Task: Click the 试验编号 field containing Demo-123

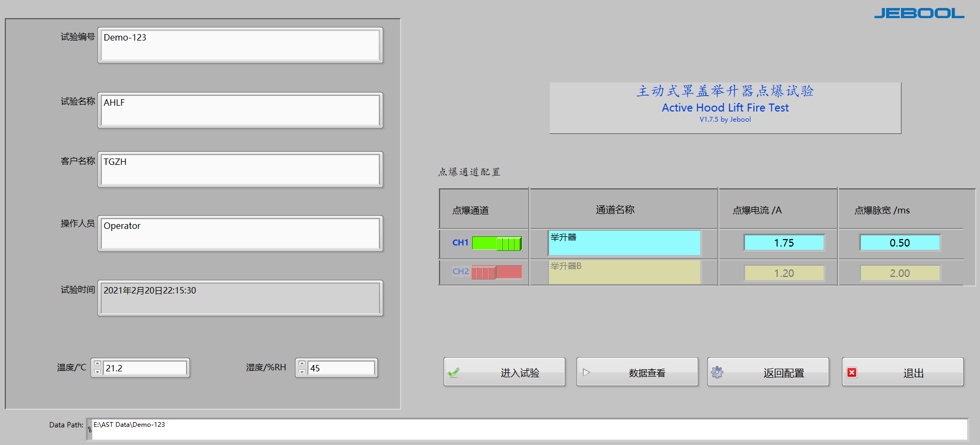Action: [240, 45]
